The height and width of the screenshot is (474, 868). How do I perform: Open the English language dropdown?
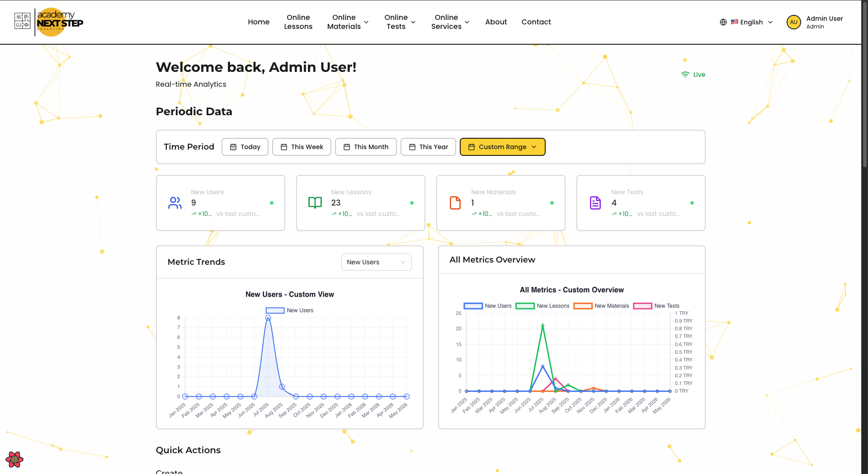click(752, 22)
